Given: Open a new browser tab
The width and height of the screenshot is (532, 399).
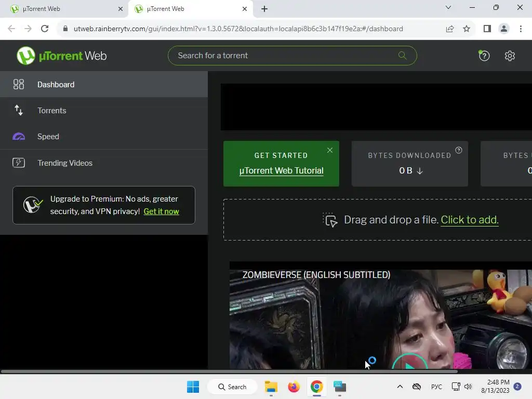Looking at the screenshot, I should (264, 9).
